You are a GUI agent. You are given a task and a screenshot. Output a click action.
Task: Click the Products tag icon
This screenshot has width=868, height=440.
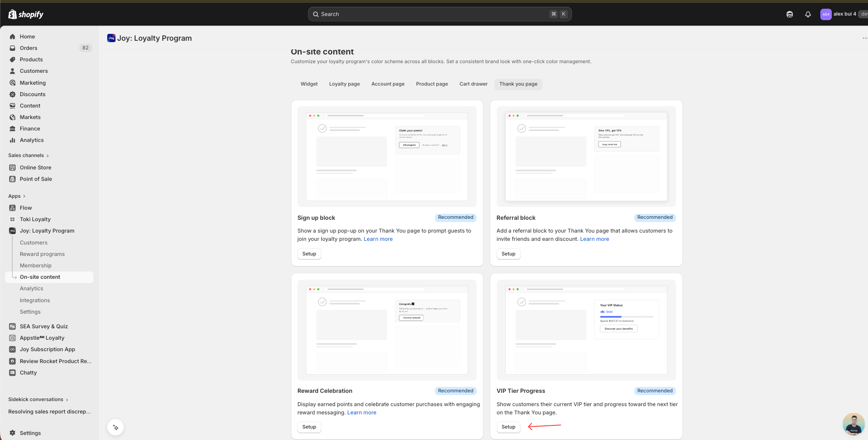pyautogui.click(x=12, y=60)
